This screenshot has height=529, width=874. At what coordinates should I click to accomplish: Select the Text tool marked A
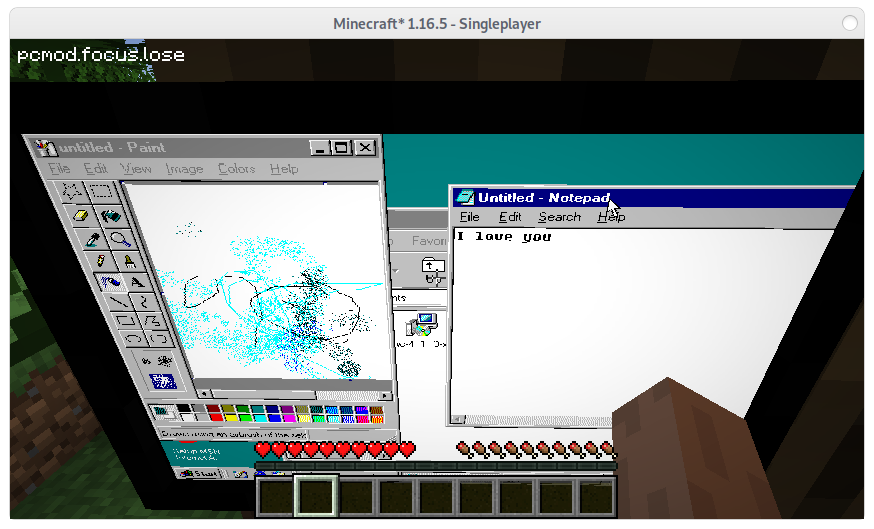[x=138, y=282]
